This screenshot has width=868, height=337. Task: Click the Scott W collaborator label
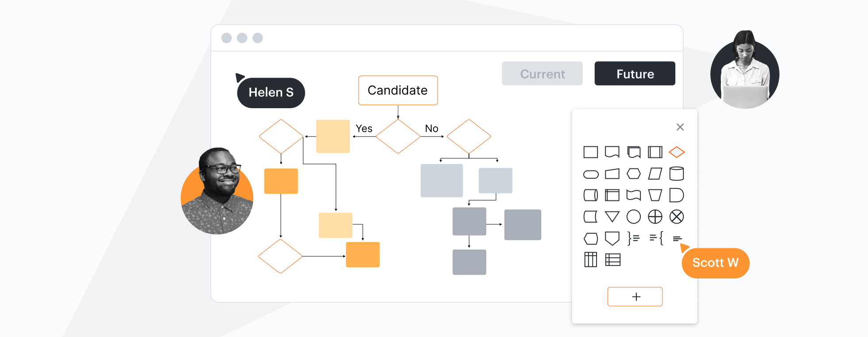715,263
